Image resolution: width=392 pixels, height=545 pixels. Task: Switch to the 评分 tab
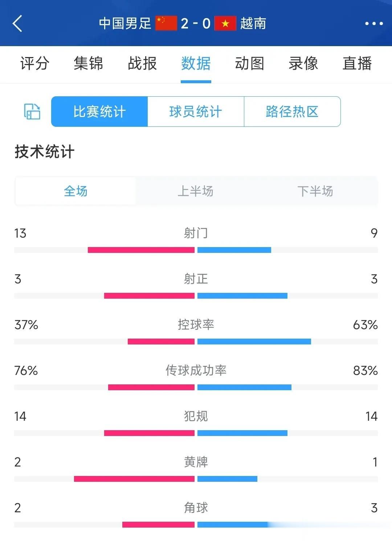click(34, 63)
